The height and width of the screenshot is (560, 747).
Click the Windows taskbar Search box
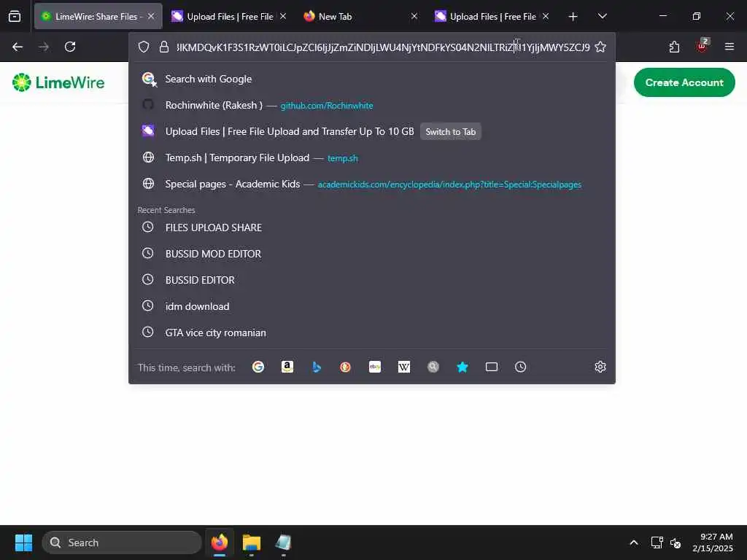point(122,542)
